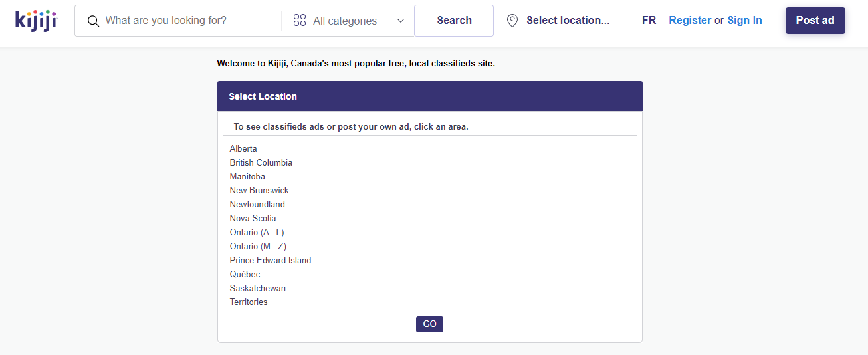Switch language to FR

tap(649, 21)
